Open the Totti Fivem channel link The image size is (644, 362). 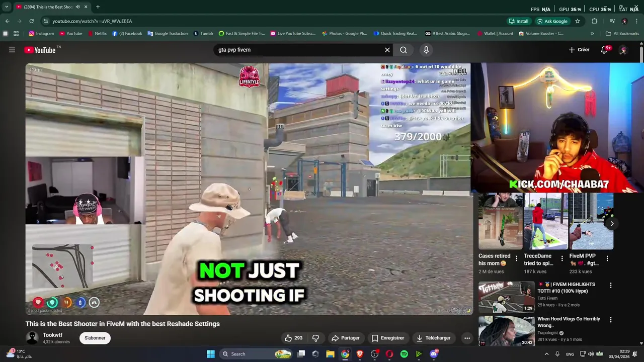pyautogui.click(x=547, y=298)
